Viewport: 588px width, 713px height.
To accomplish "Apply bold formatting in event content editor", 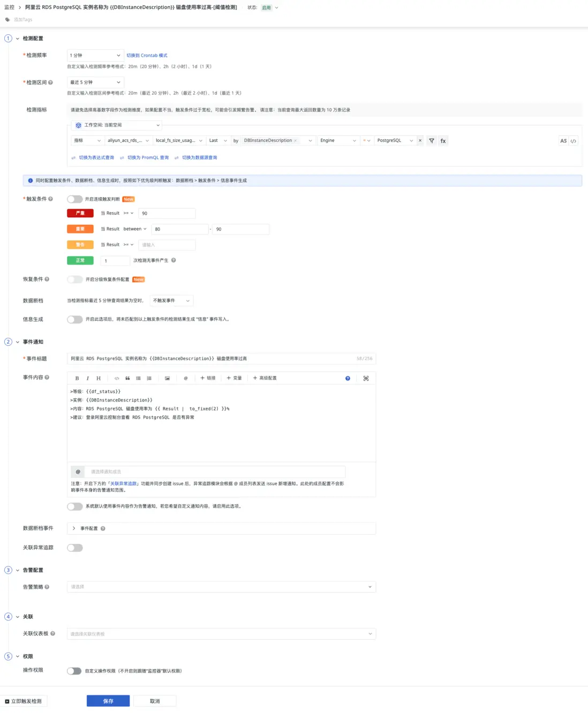I will pos(77,378).
